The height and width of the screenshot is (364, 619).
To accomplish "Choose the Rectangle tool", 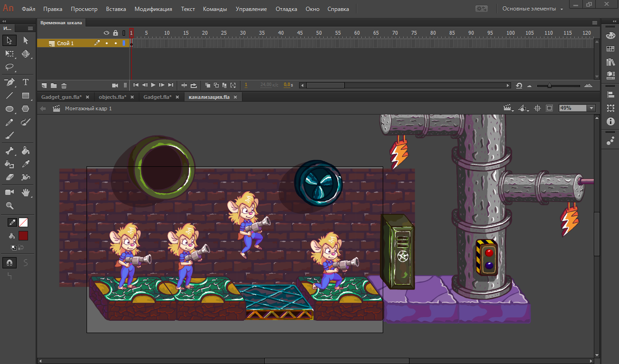I will coord(26,96).
